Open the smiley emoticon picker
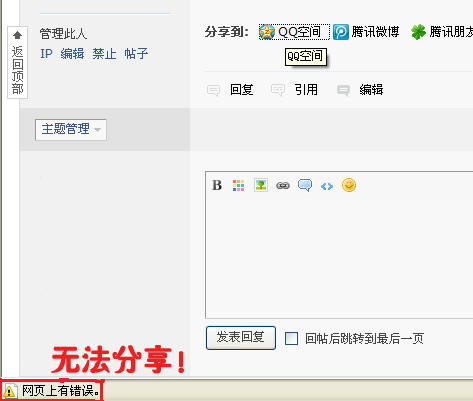The image size is (473, 401). coord(349,185)
